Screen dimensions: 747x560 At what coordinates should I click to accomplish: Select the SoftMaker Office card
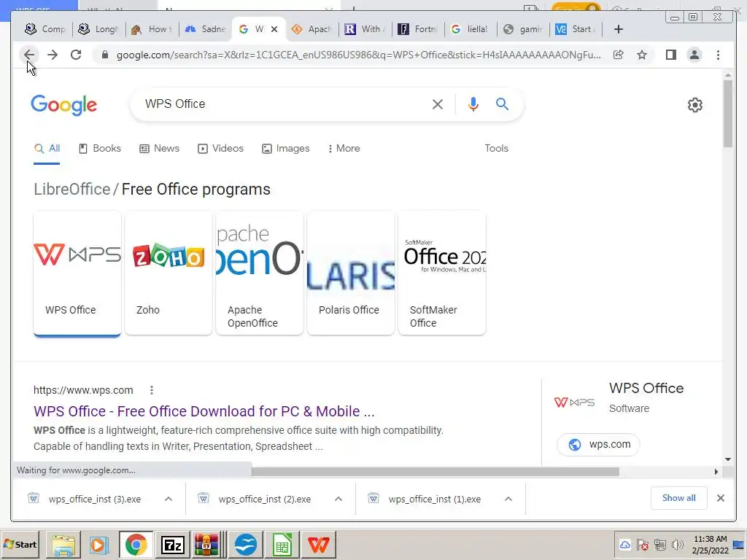[442, 273]
